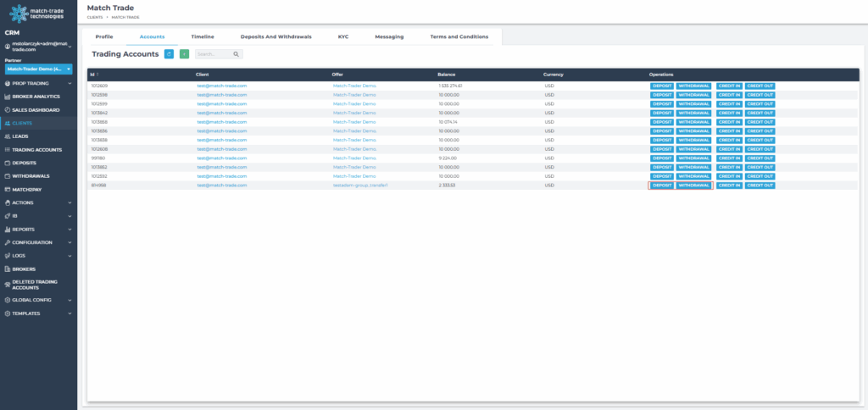Open Sales Dashboard from the sidebar

(x=35, y=110)
